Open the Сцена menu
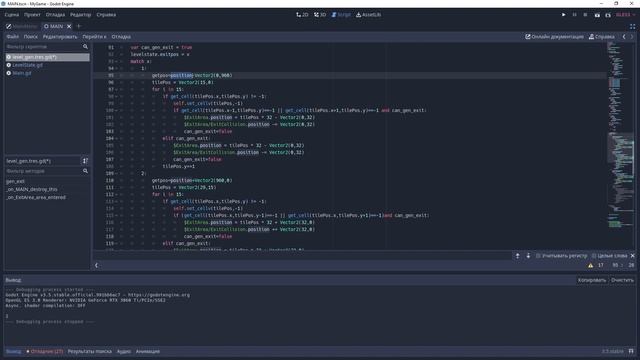Image resolution: width=640 pixels, height=360 pixels. tap(11, 15)
